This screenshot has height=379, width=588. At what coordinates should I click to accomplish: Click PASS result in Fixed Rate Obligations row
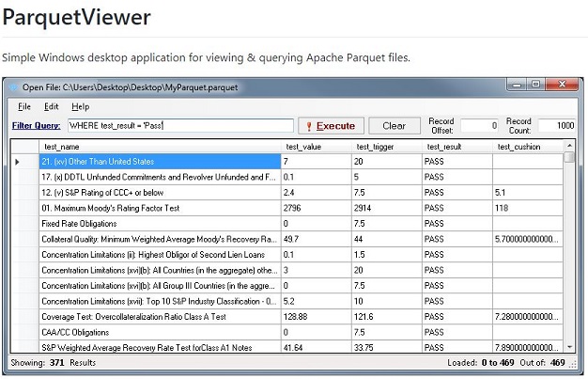coord(457,224)
